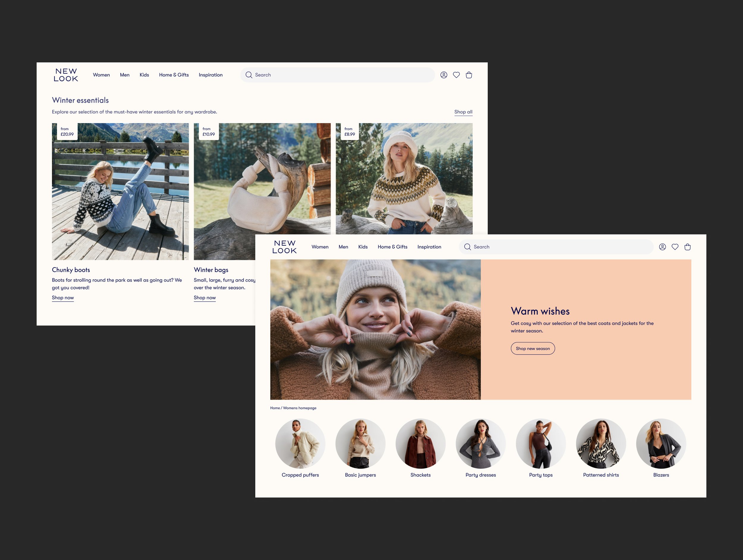
Task: Select Home & Gifts in top-left window
Action: (174, 75)
